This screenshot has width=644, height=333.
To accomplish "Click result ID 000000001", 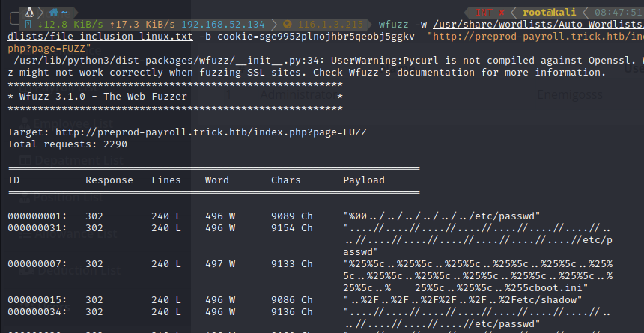I will [37, 216].
